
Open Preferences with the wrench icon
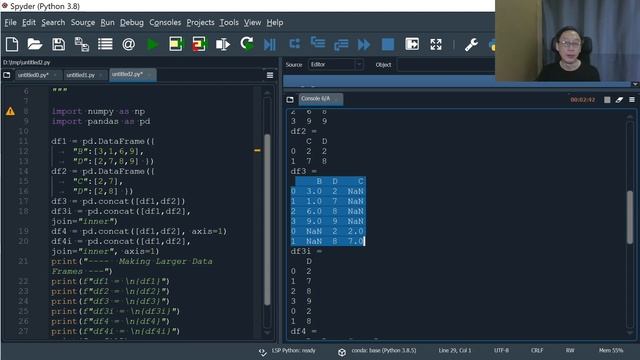[x=471, y=44]
